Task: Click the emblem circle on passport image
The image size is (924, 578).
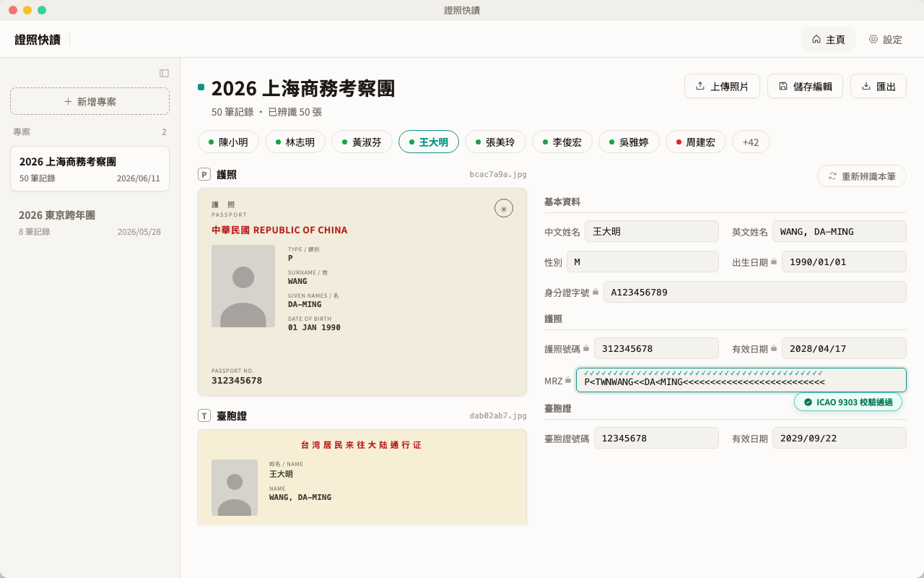Action: (x=504, y=208)
